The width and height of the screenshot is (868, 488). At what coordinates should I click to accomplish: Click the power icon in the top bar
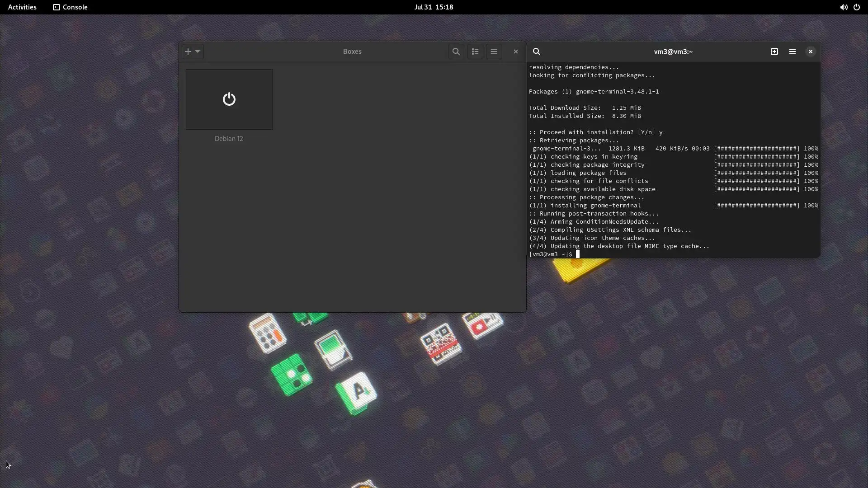click(x=857, y=7)
